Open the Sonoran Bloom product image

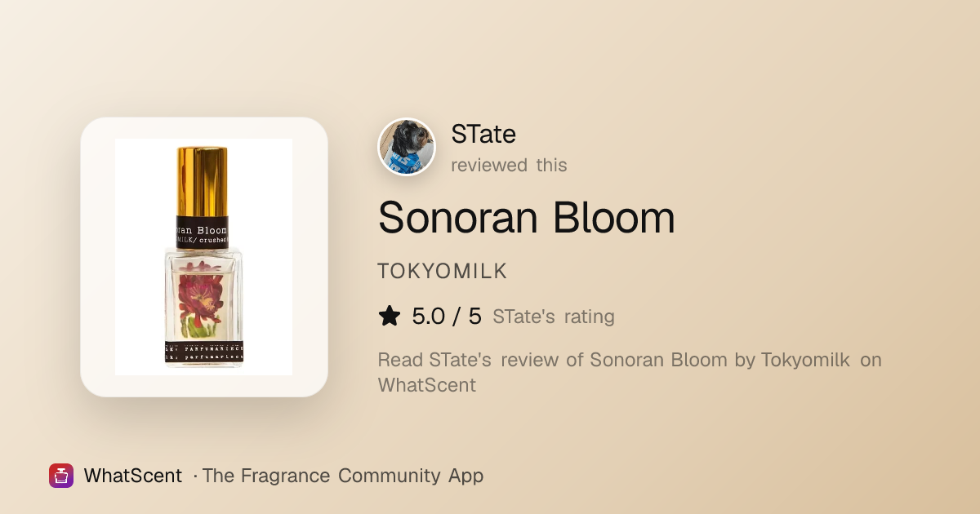tap(203, 257)
